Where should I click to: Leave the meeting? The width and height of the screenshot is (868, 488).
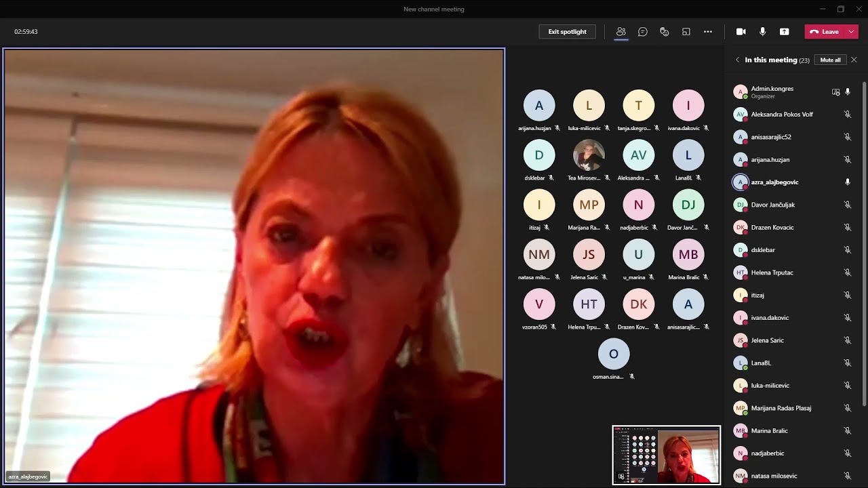click(x=825, y=32)
